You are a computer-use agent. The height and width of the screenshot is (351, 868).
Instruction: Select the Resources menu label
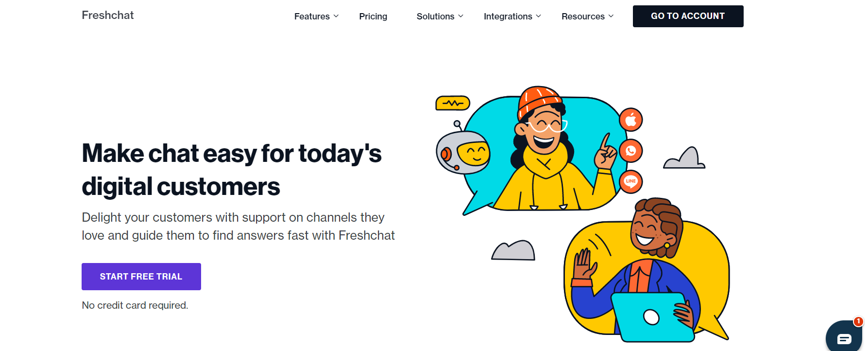(583, 16)
